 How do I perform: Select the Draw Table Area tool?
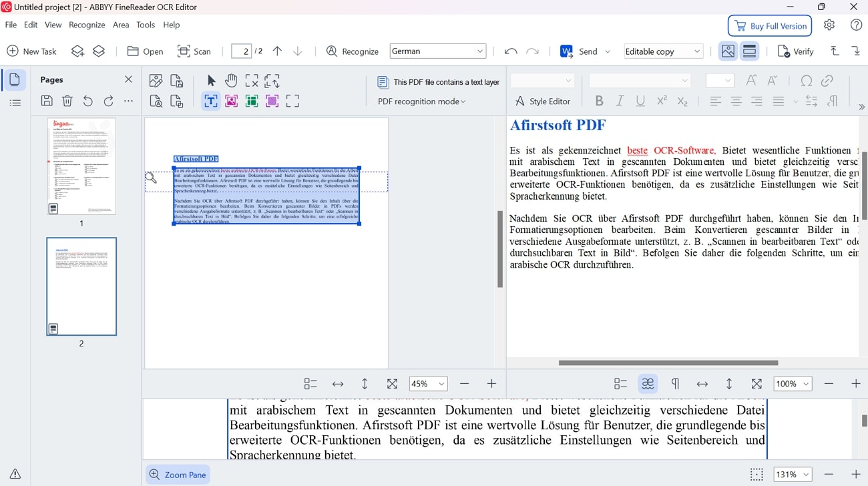pos(252,101)
